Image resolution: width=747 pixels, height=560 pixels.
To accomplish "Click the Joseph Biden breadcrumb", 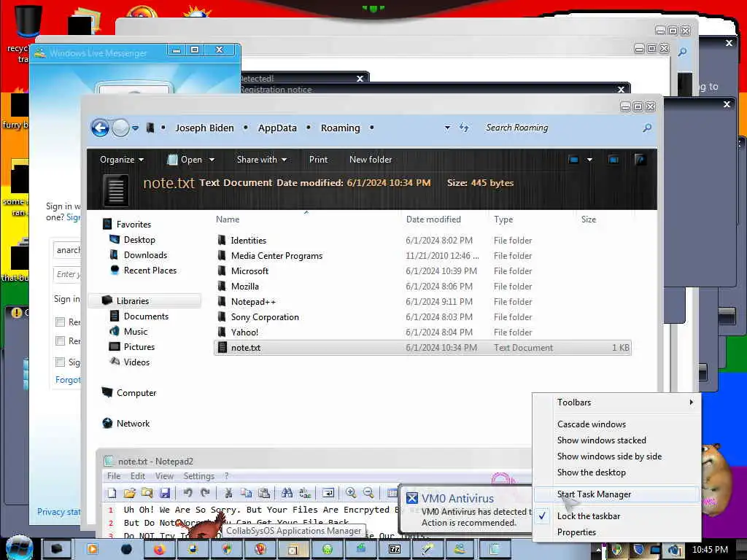I will click(204, 128).
